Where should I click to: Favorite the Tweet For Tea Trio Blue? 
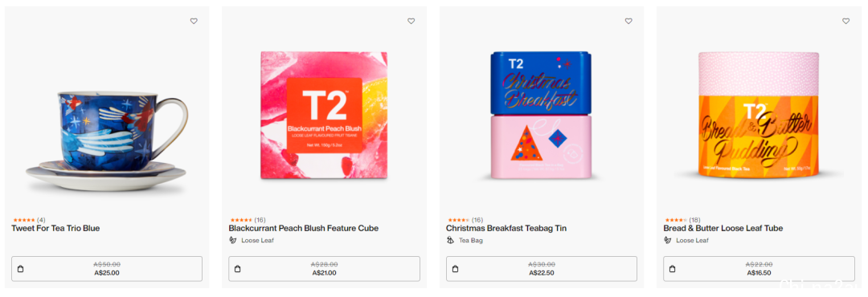click(x=194, y=21)
